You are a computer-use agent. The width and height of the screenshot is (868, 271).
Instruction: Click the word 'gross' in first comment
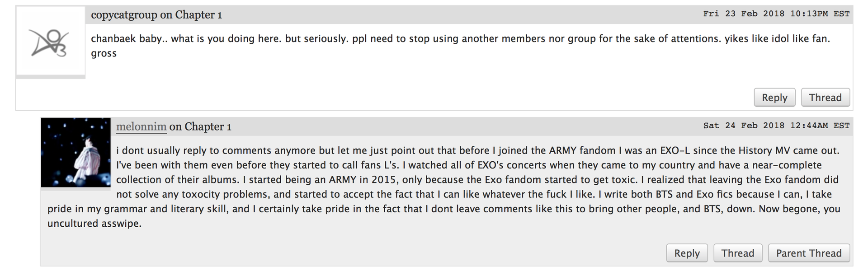tap(104, 54)
